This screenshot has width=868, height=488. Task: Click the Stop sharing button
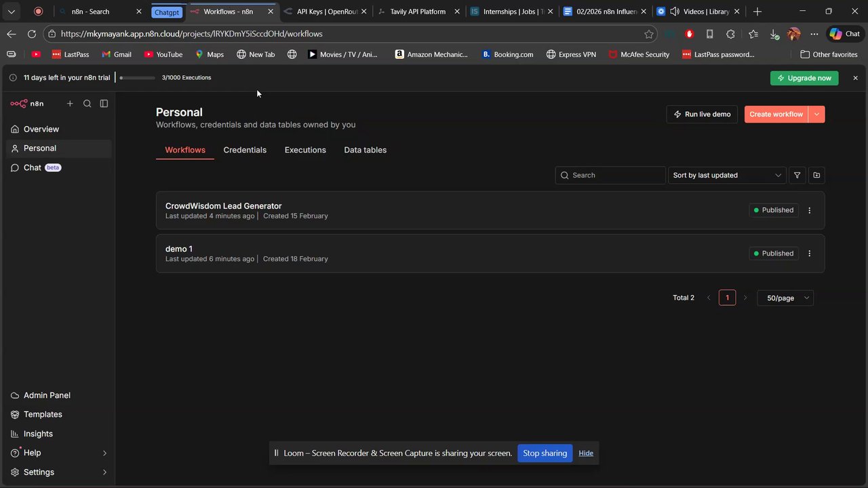[x=545, y=453]
